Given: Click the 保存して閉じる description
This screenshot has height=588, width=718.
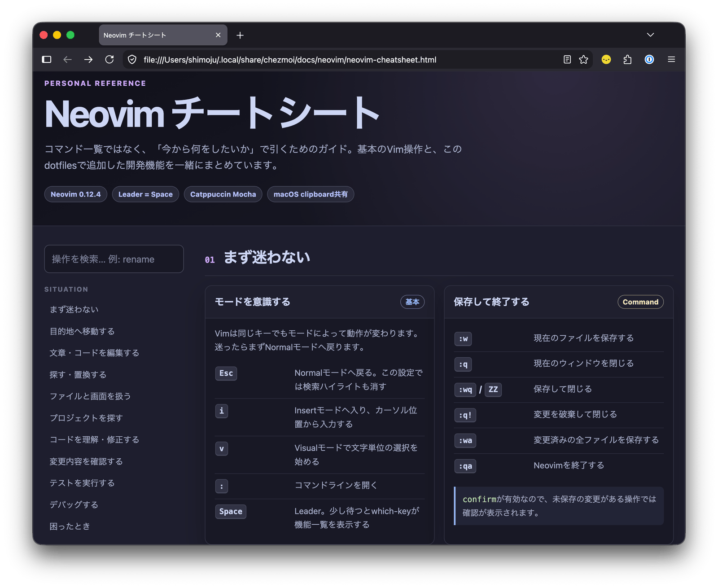Looking at the screenshot, I should pyautogui.click(x=563, y=389).
